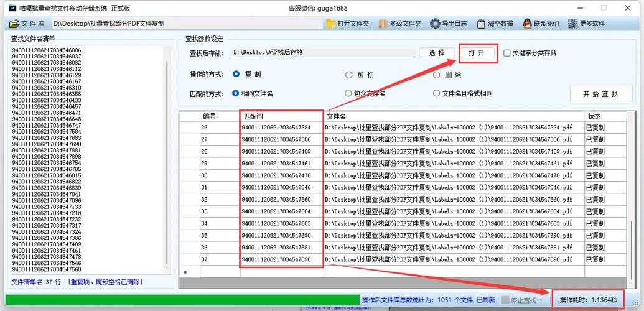Click the 查找后存放 path field

coord(323,53)
